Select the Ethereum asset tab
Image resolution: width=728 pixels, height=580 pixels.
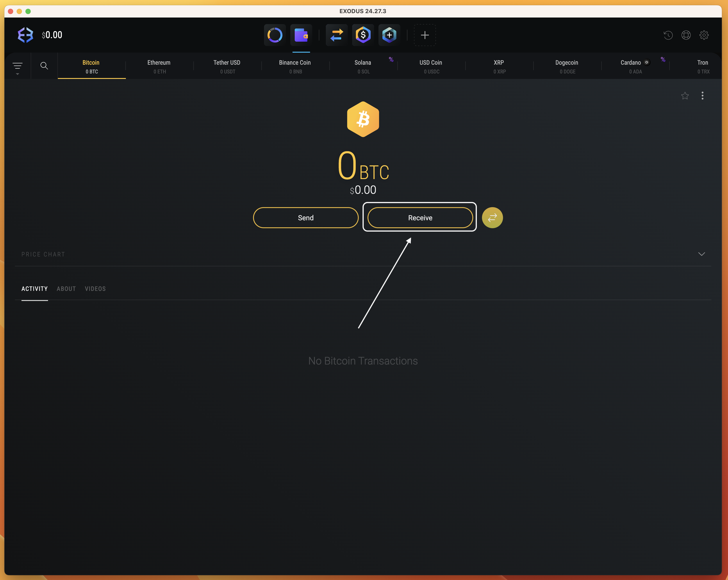click(159, 66)
